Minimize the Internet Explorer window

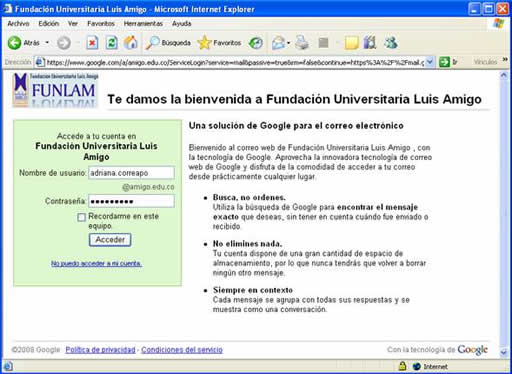(474, 9)
